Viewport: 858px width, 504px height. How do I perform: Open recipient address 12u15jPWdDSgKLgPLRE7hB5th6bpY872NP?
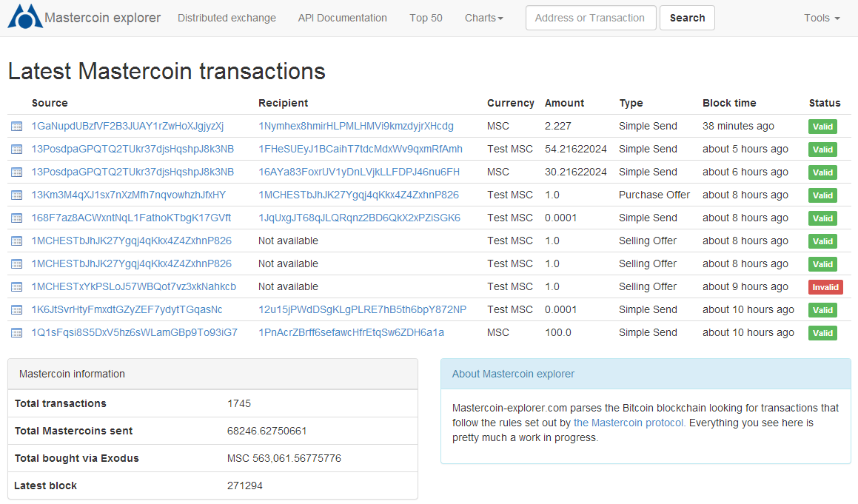362,310
